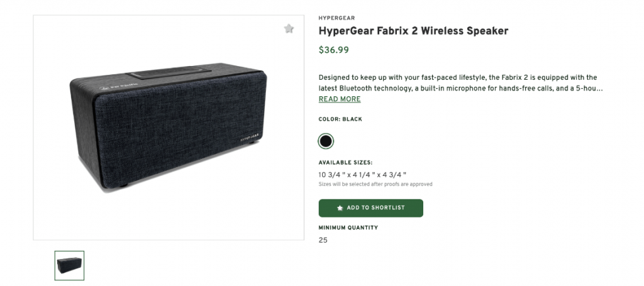Screen dimensions: 644x286
Task: Click the star icon inside the shortlist button
Action: coord(340,208)
